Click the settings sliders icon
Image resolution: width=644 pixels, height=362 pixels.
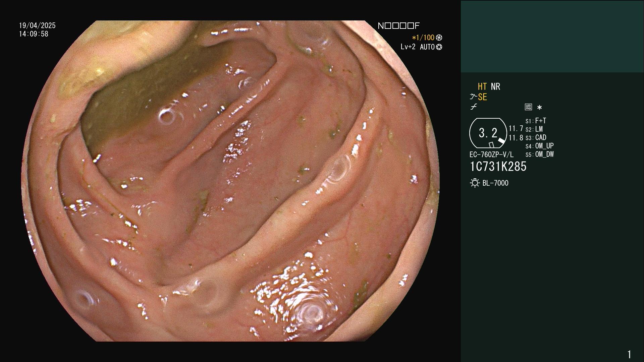528,107
